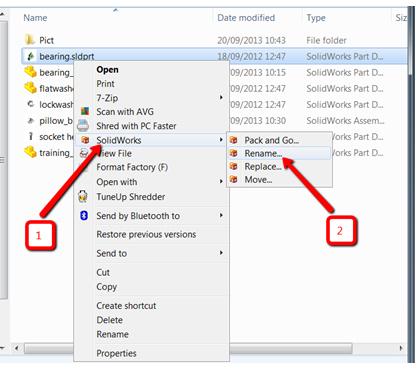Click the bearing.sldprt file icon
This screenshot has height=367, width=415.
coord(31,56)
